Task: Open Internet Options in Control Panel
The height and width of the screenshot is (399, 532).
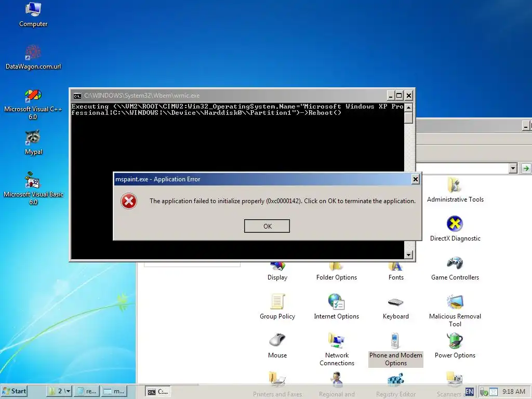Action: coord(336,307)
